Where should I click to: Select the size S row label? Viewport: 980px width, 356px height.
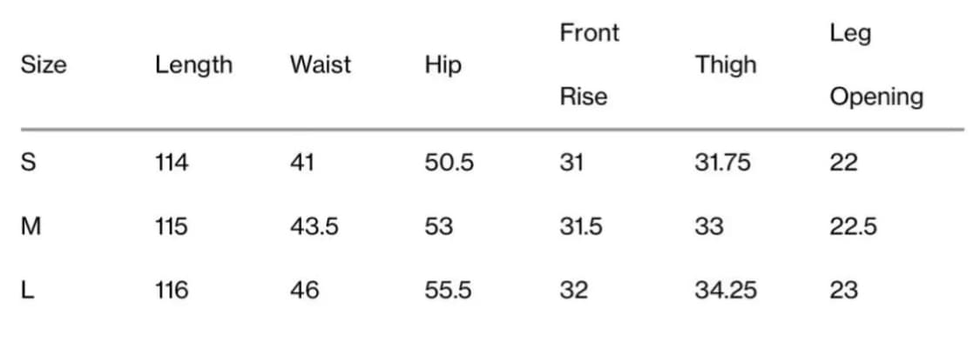[x=29, y=163]
